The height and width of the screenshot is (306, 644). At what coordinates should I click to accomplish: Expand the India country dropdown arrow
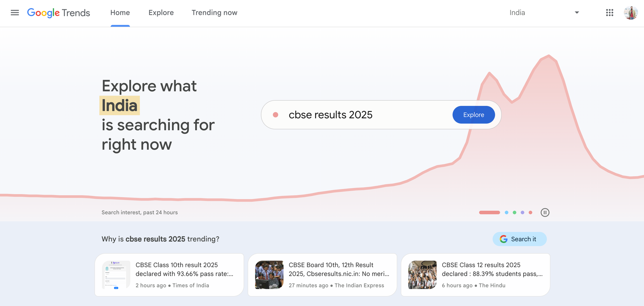[x=577, y=13]
